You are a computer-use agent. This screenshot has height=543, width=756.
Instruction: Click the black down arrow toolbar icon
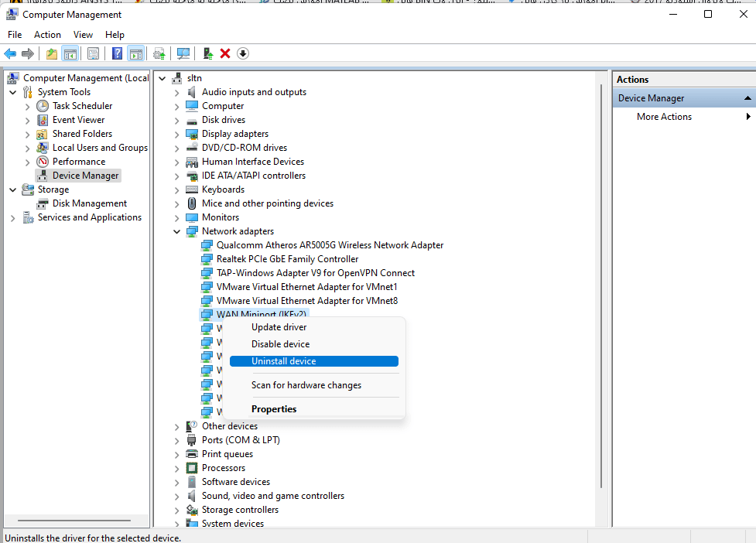point(243,53)
